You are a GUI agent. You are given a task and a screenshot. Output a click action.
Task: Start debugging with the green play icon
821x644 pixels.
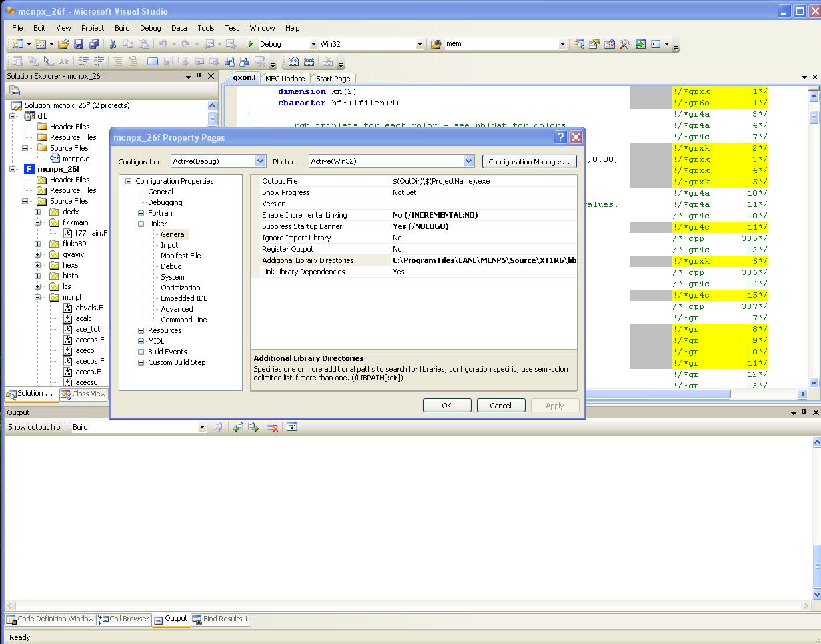(251, 44)
